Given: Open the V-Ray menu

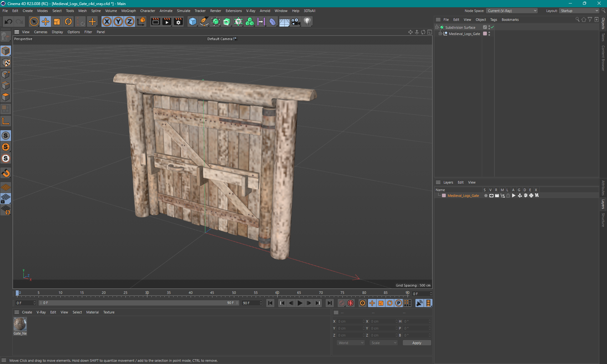Looking at the screenshot, I should point(251,10).
